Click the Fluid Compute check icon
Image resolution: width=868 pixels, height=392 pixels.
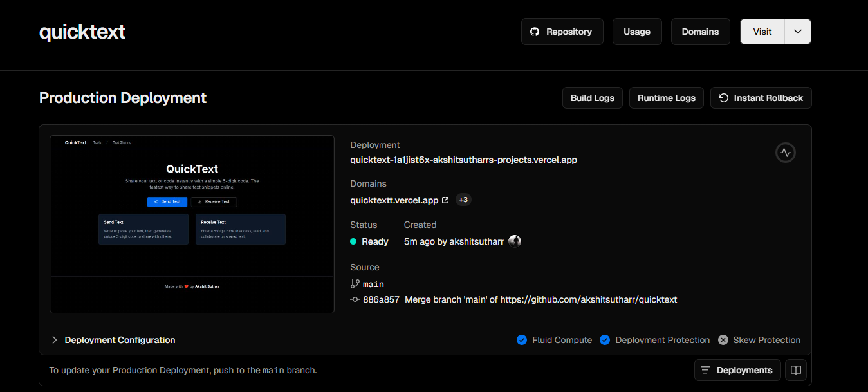[522, 340]
